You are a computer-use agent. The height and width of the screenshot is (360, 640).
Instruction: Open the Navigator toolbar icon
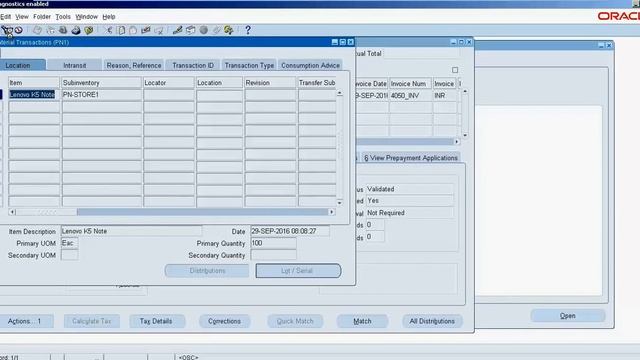pos(19,30)
